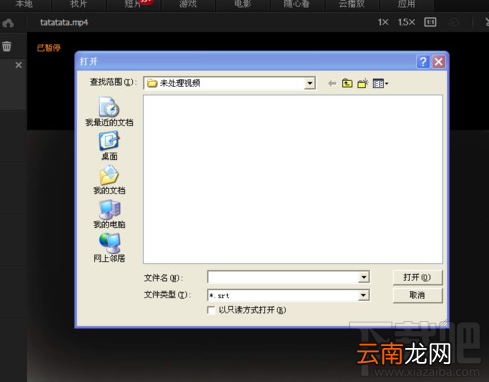Click the tatatata.mp4 file title
This screenshot has width=489, height=382.
point(64,23)
